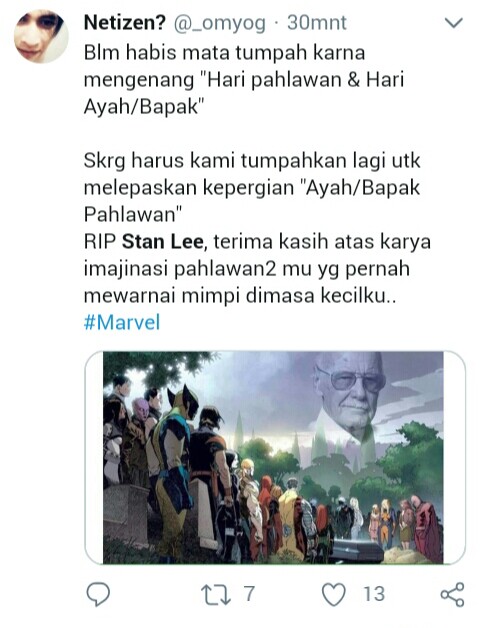Tap the share icon
Viewport: 480px width, 628px height.
click(452, 594)
